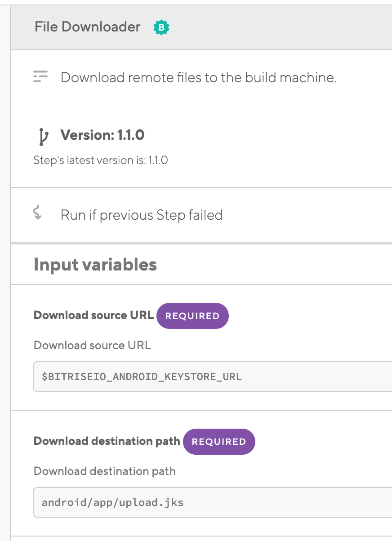Image resolution: width=392 pixels, height=541 pixels.
Task: Toggle Run if previous Step failed
Action: tap(142, 215)
